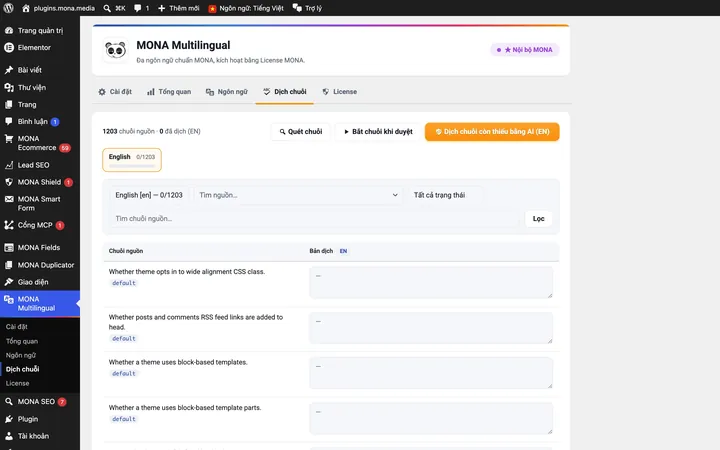720x450 pixels.
Task: Open License submenu item in sidebar
Action: [17, 383]
